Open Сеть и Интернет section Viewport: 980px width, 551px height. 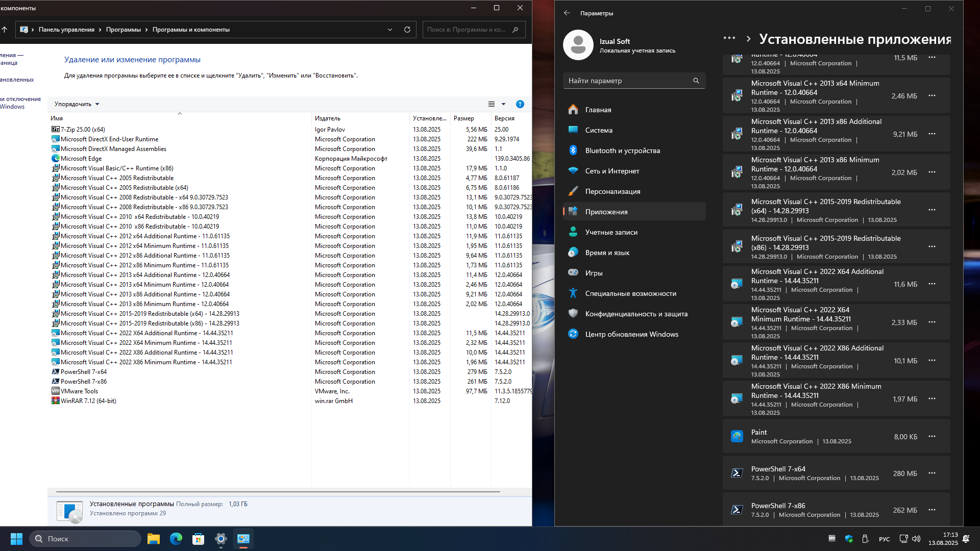[634, 171]
